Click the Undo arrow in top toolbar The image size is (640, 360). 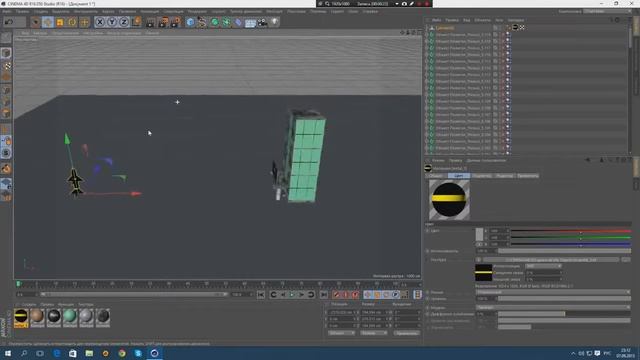click(x=9, y=22)
